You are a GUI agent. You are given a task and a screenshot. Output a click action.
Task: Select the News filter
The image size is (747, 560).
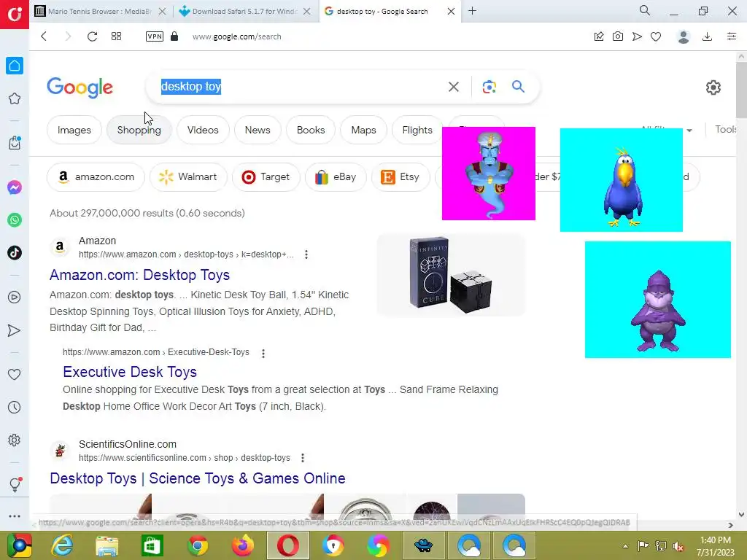[x=258, y=130]
